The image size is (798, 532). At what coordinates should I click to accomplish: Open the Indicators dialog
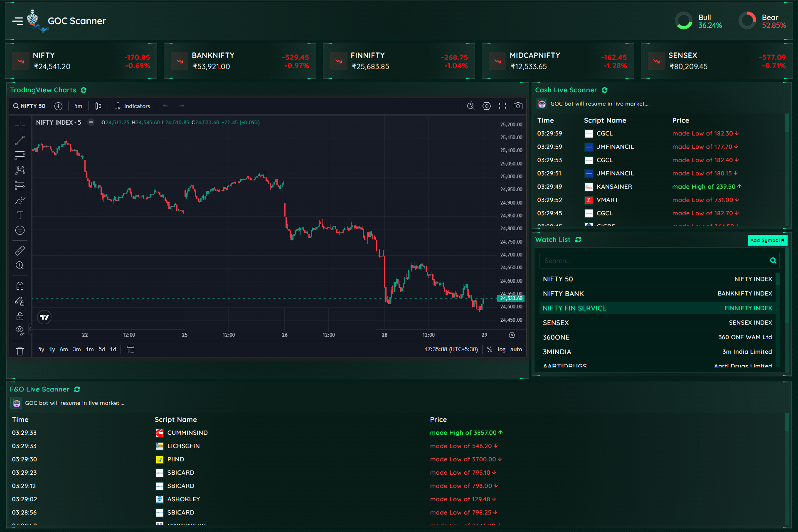tap(132, 106)
